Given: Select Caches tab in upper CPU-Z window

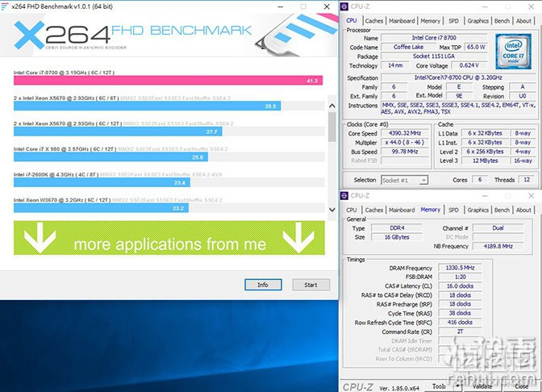Looking at the screenshot, I should point(374,21).
